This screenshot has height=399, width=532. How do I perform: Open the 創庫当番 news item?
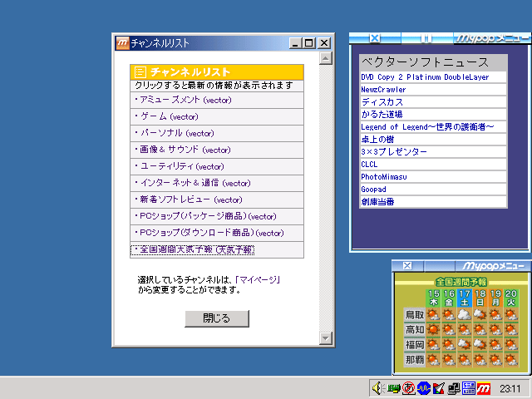coord(433,202)
